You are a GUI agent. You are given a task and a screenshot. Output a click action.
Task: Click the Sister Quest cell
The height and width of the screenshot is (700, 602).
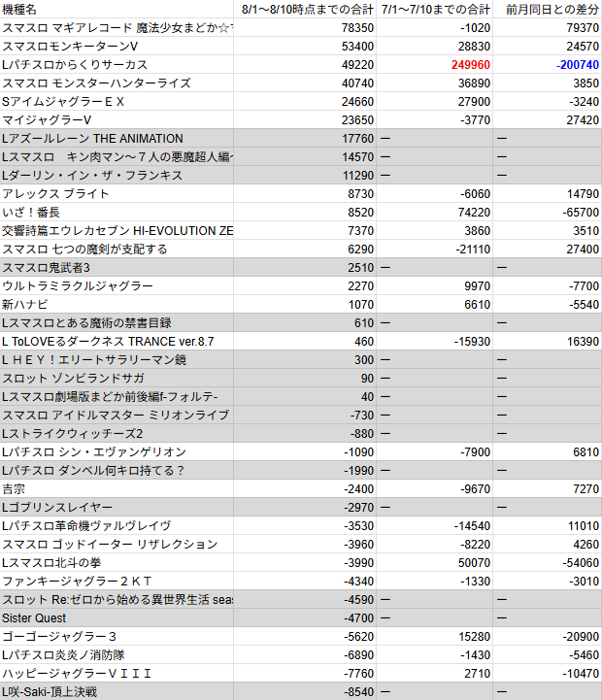click(x=117, y=617)
